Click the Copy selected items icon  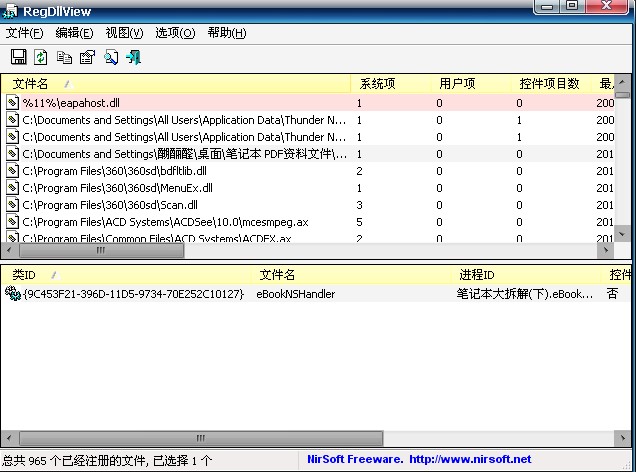coord(64,58)
